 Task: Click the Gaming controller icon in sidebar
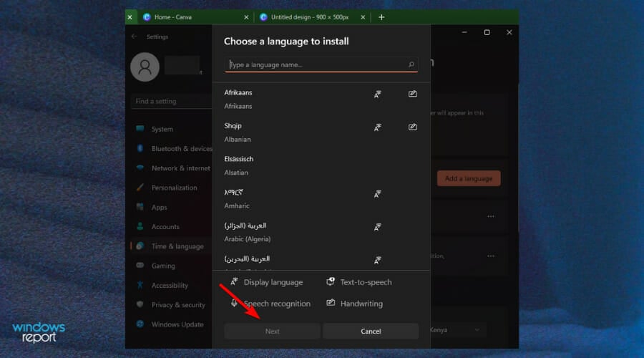pyautogui.click(x=140, y=265)
